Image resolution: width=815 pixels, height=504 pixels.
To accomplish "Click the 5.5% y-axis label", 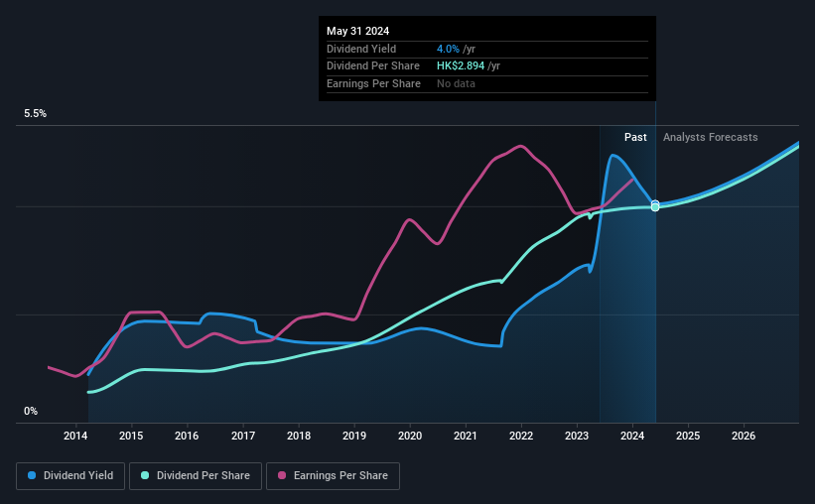I will [36, 113].
